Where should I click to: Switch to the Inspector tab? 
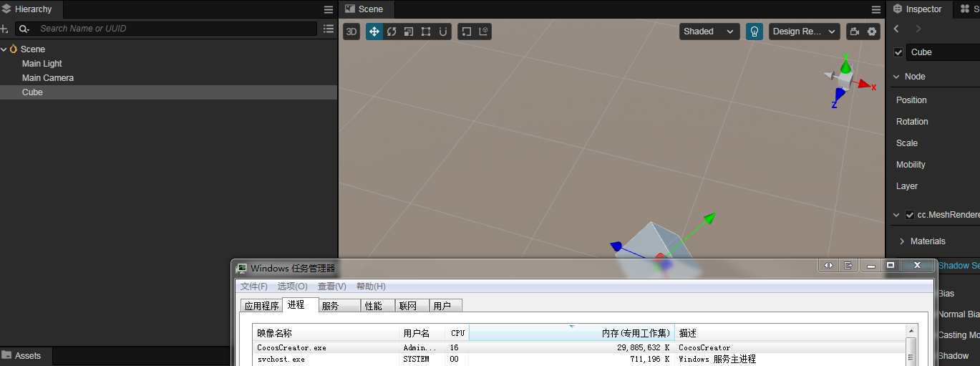click(x=918, y=9)
